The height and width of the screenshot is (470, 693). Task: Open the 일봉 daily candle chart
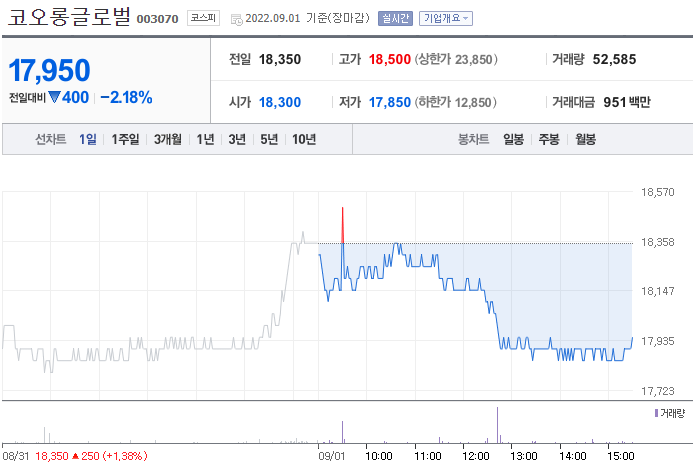point(514,139)
